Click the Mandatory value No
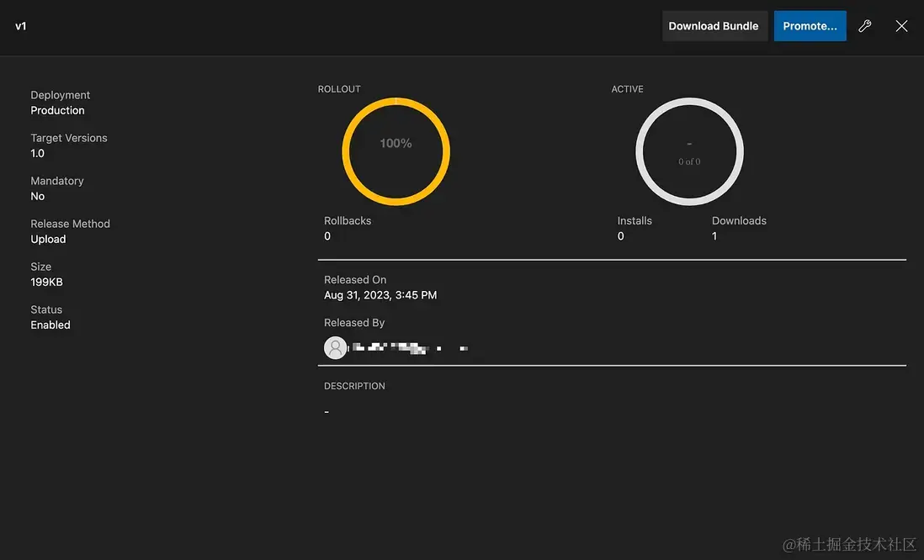This screenshot has width=924, height=560. [37, 196]
